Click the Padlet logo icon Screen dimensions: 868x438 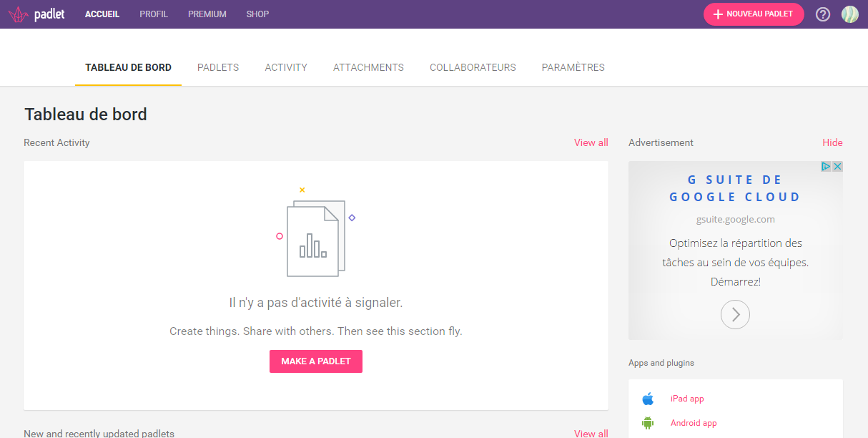click(x=17, y=14)
